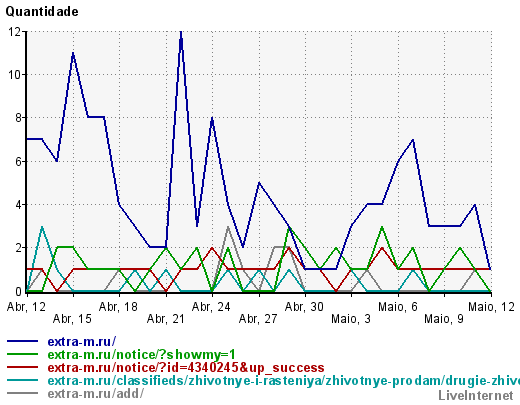Click the y-axis value 2
Viewport: 520px width, 405px height.
[18, 248]
